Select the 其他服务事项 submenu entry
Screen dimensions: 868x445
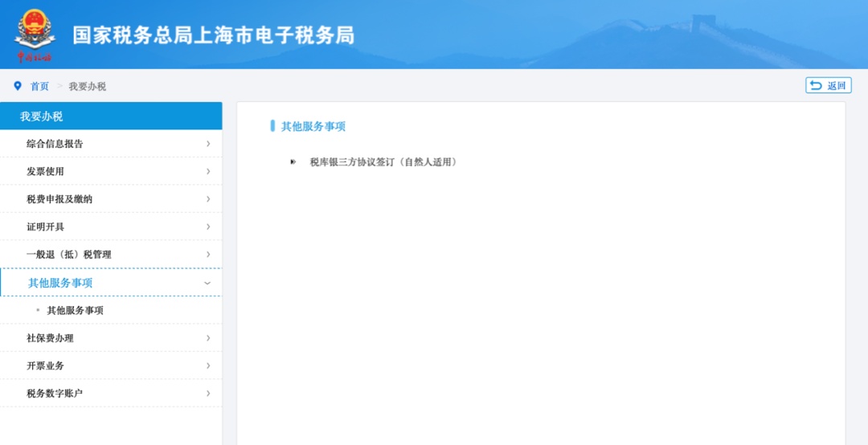click(x=75, y=310)
